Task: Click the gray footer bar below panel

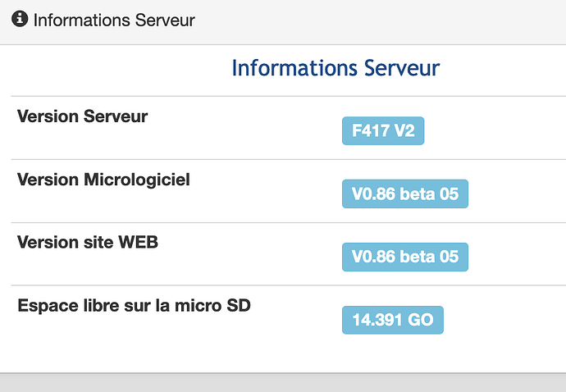Action: point(283,383)
